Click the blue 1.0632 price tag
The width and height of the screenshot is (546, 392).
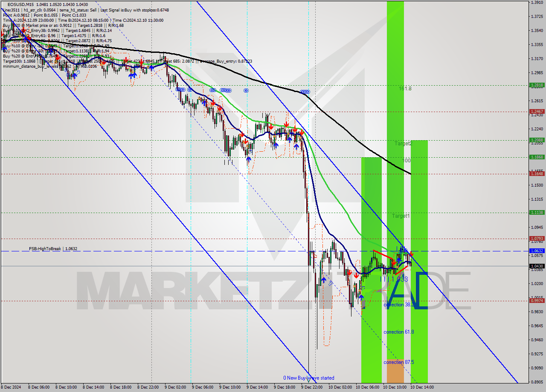coord(537,251)
